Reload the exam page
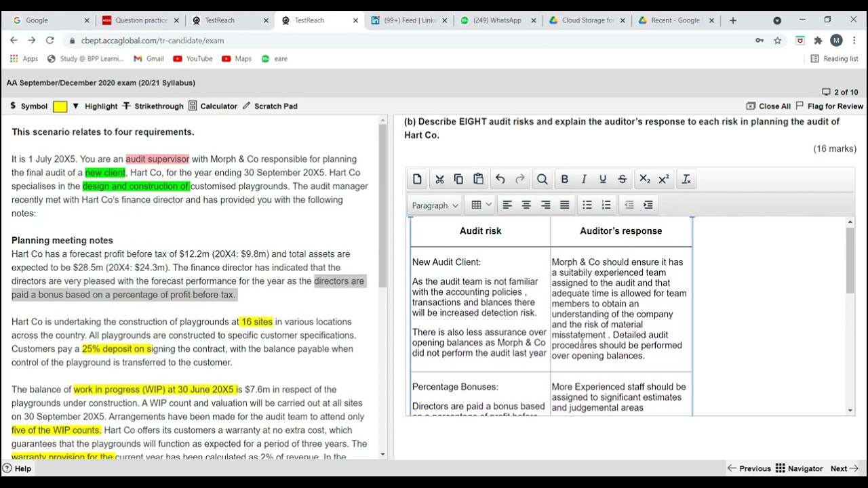 50,41
